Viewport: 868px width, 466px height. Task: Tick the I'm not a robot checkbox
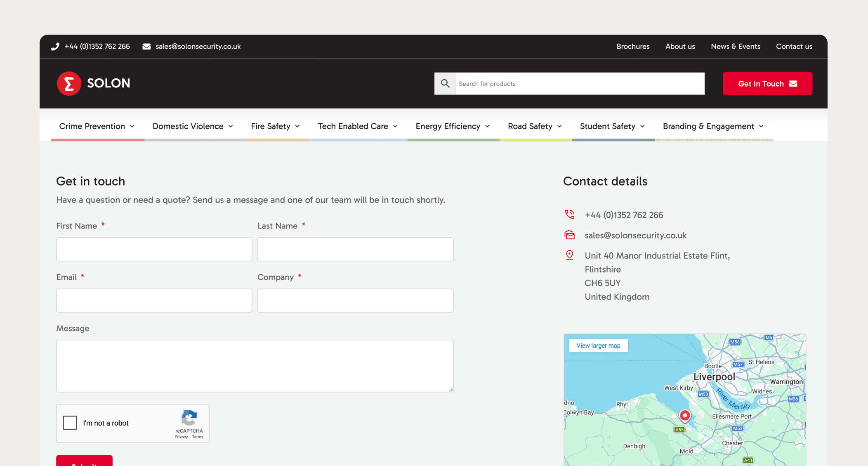pyautogui.click(x=70, y=423)
